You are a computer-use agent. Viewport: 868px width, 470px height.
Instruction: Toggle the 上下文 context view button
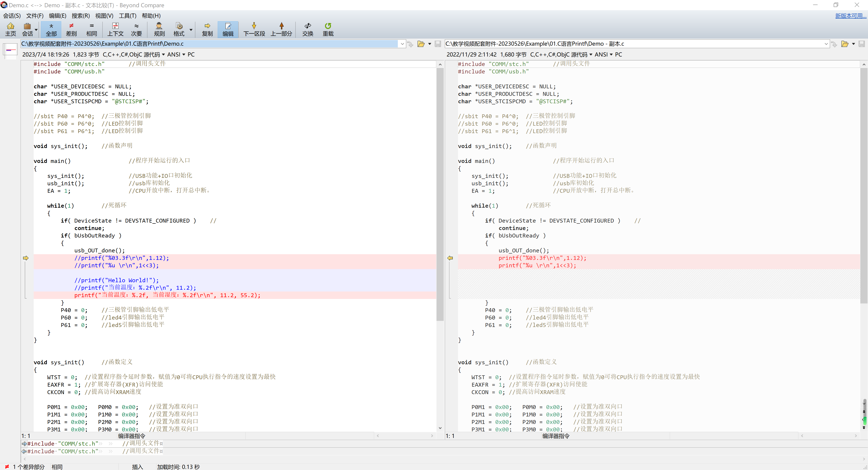[115, 29]
